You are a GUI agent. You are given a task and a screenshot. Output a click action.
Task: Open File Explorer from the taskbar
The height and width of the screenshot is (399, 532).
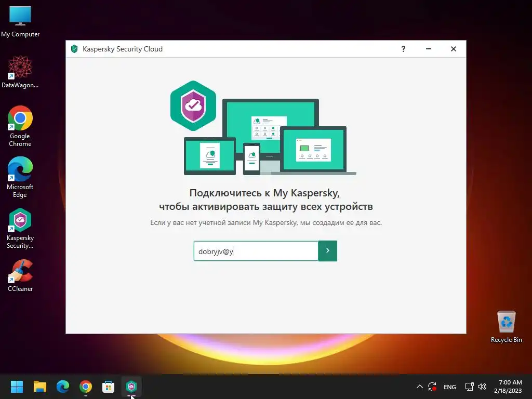coord(40,387)
